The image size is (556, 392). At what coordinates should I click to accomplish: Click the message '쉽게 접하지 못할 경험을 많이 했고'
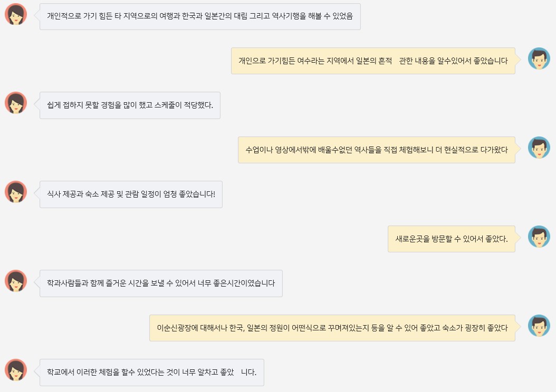pyautogui.click(x=130, y=105)
